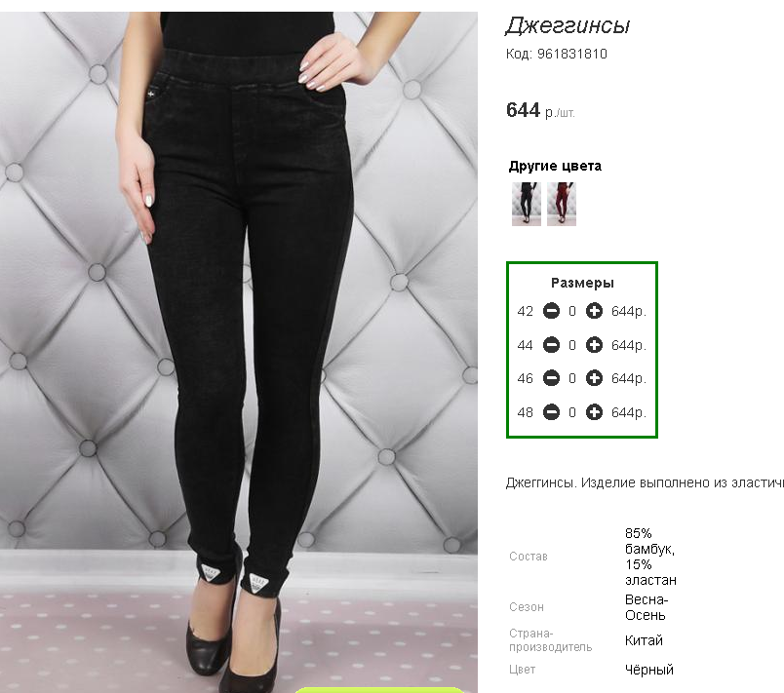The image size is (784, 693).
Task: Click the green button below the photo
Action: coord(379,690)
